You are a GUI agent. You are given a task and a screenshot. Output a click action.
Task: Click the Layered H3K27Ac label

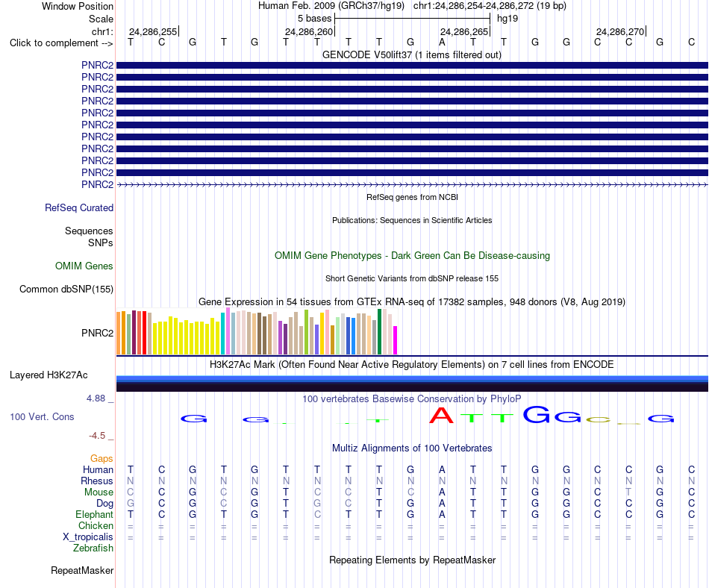[x=49, y=375]
